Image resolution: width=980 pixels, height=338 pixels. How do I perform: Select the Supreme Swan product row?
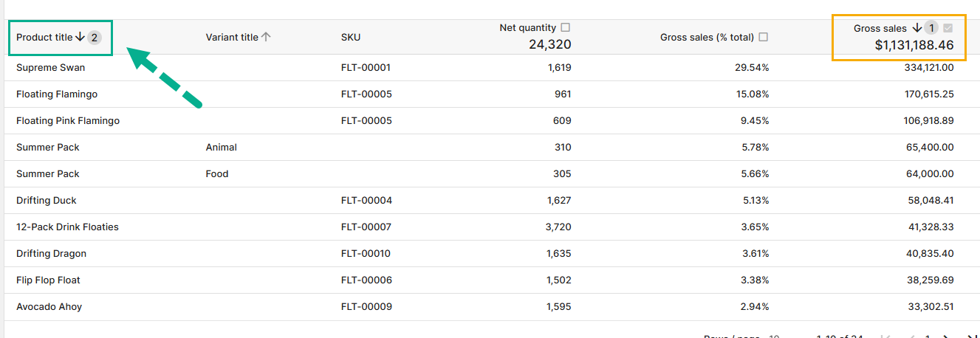(50, 68)
